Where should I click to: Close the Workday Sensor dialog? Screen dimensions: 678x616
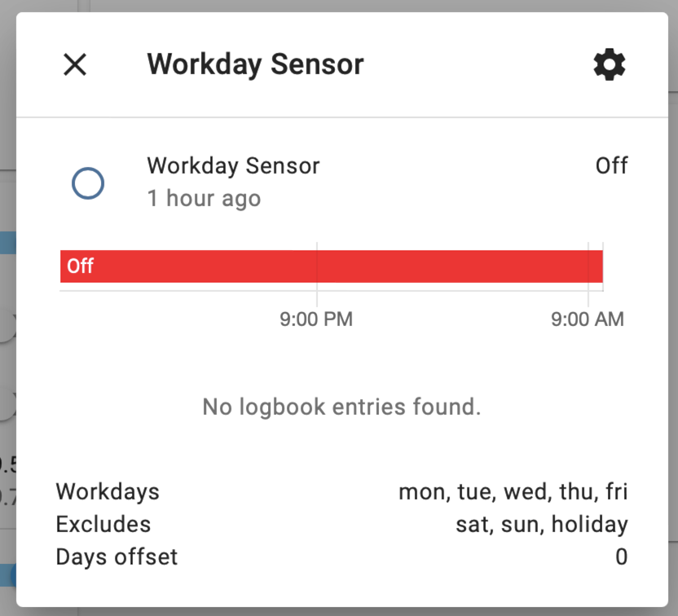pos(75,64)
